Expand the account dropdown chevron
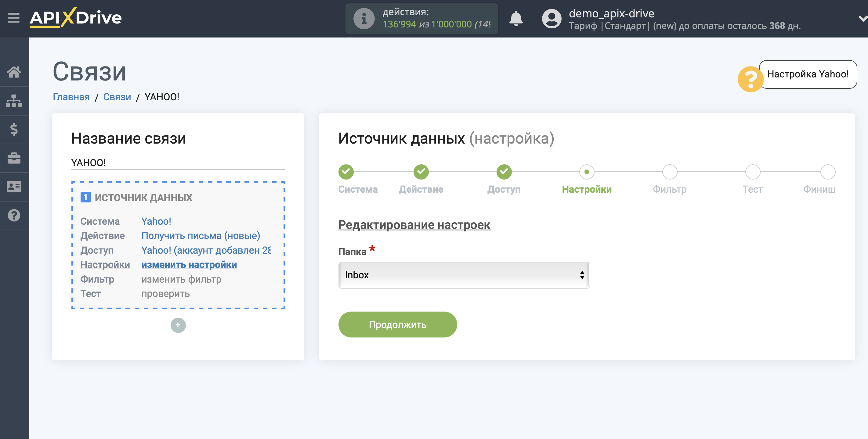Image resolution: width=868 pixels, height=439 pixels. [862, 19]
